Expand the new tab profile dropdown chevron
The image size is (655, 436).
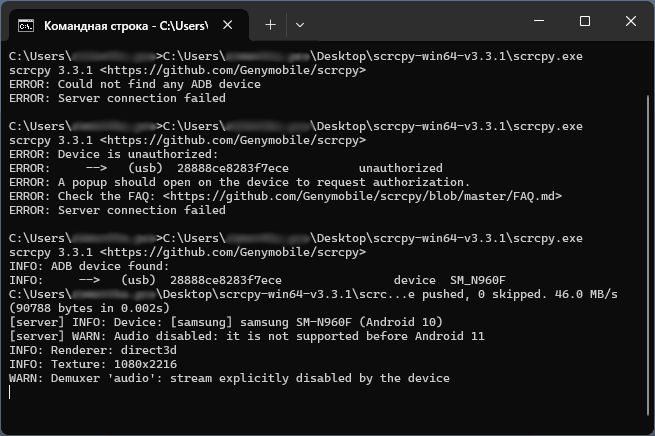tap(300, 25)
